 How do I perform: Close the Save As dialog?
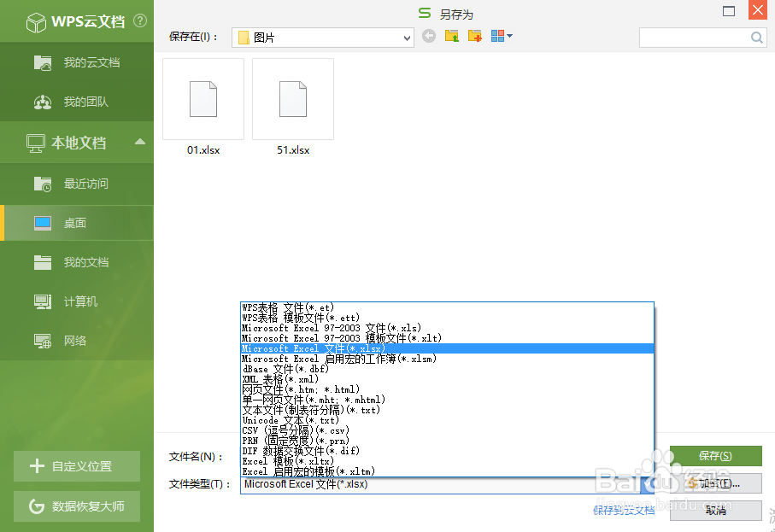click(758, 10)
